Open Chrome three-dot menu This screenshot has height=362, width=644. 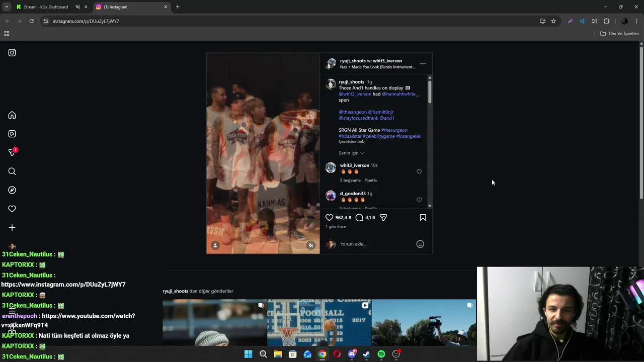coord(637,21)
